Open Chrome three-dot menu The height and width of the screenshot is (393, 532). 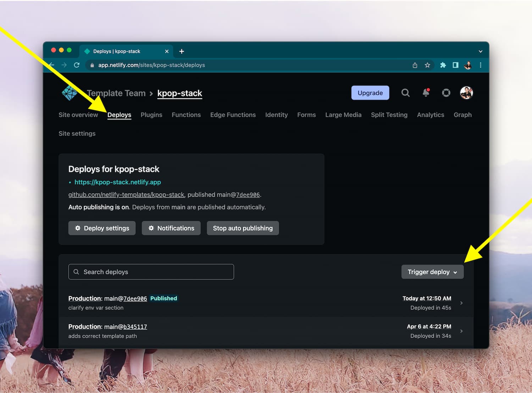[481, 65]
